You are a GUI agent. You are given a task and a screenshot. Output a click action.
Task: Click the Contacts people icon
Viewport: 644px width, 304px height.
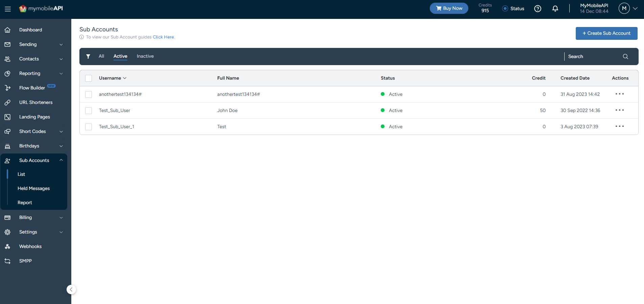tap(7, 59)
